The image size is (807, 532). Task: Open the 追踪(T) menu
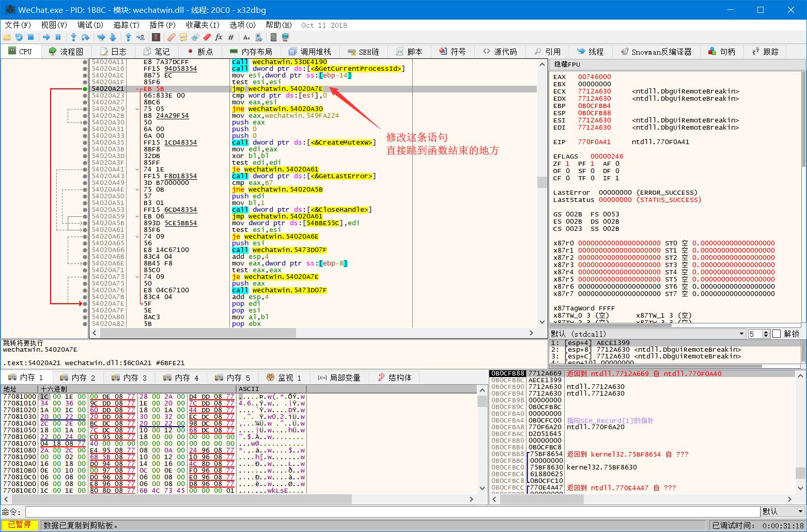(127, 25)
